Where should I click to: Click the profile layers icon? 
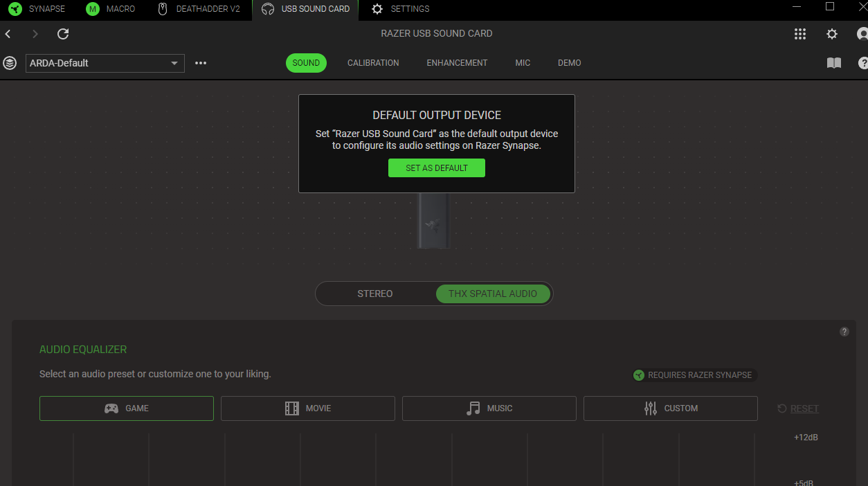click(x=10, y=63)
